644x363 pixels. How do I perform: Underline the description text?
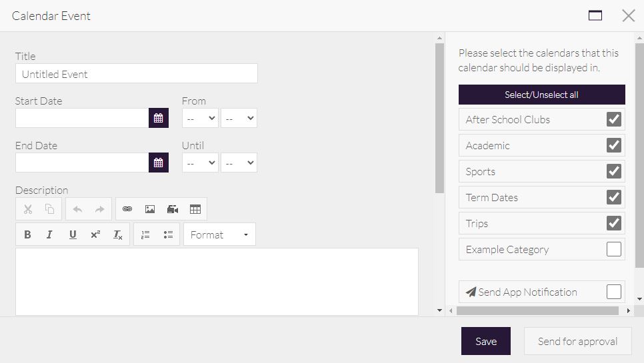(x=73, y=234)
